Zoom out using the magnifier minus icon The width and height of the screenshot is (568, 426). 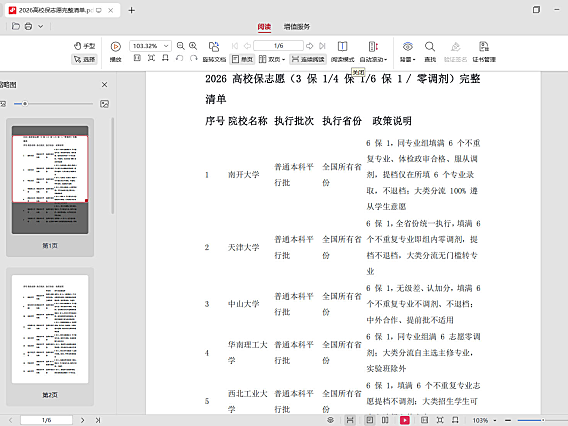pos(180,46)
